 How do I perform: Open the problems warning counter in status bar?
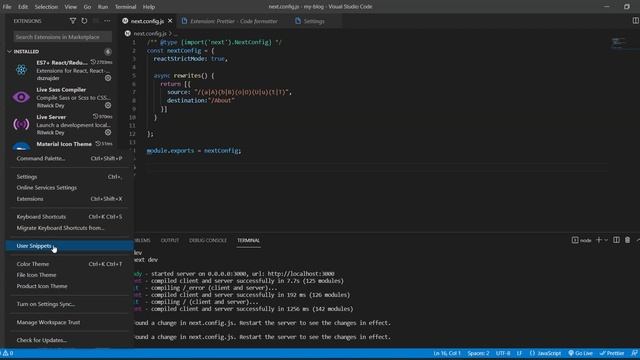coord(8,353)
